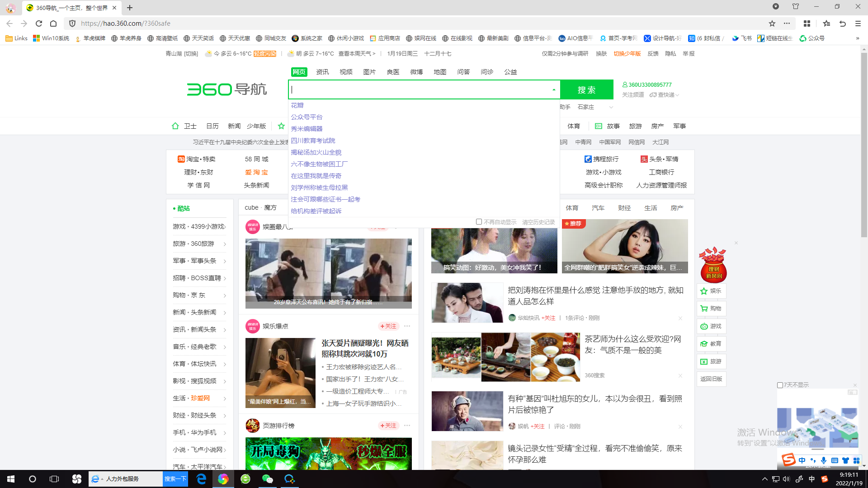Open the 淘宝·特卖 link

point(197,159)
